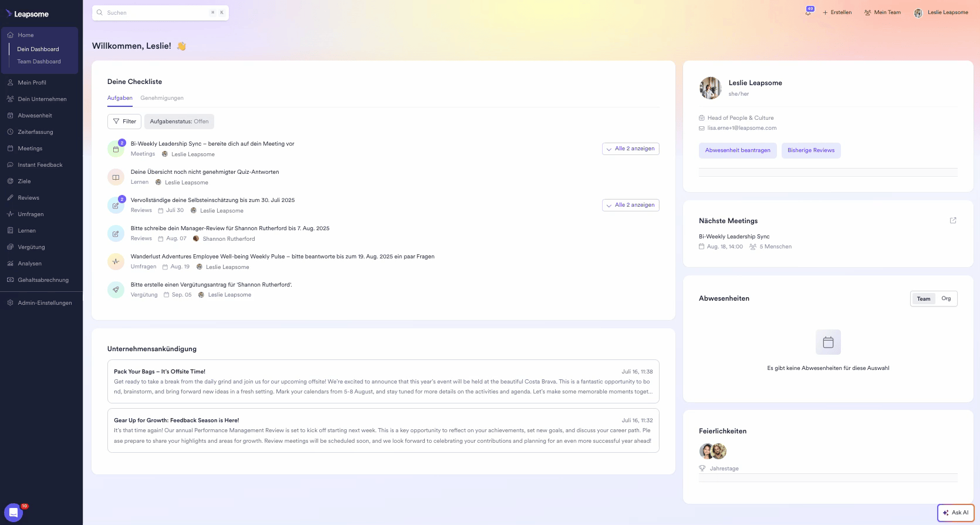Select Team in the Abwesenheiten toggle
Screen dimensions: 980x525
pos(924,298)
